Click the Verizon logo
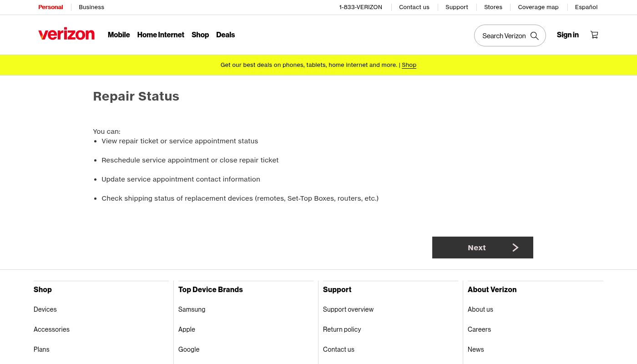The height and width of the screenshot is (364, 637). (66, 35)
